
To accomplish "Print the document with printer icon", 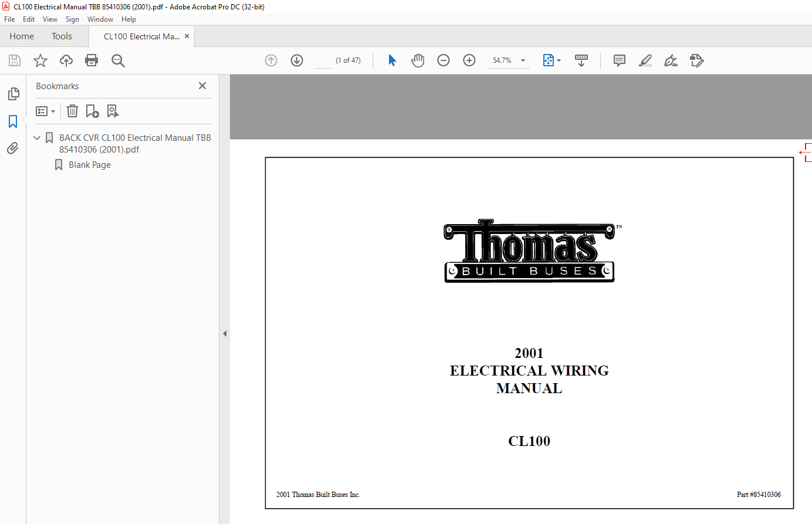I will pyautogui.click(x=92, y=60).
